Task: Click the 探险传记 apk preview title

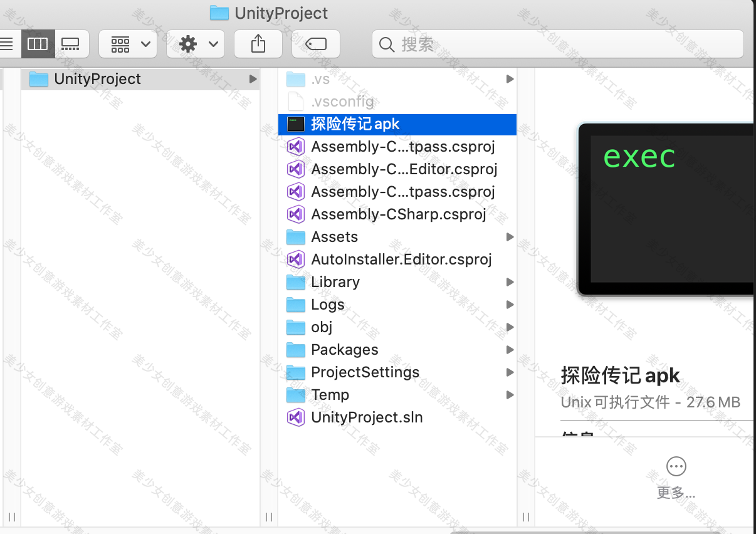Action: [x=621, y=375]
